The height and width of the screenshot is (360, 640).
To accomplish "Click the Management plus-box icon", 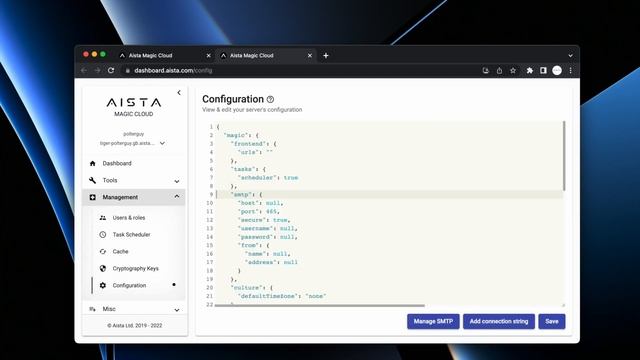I will pyautogui.click(x=93, y=197).
